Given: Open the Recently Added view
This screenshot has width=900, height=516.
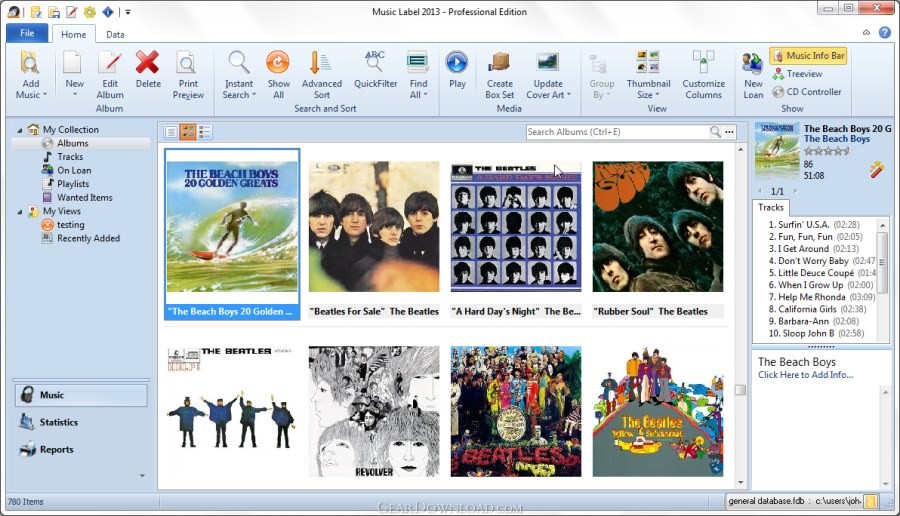Looking at the screenshot, I should (x=88, y=238).
